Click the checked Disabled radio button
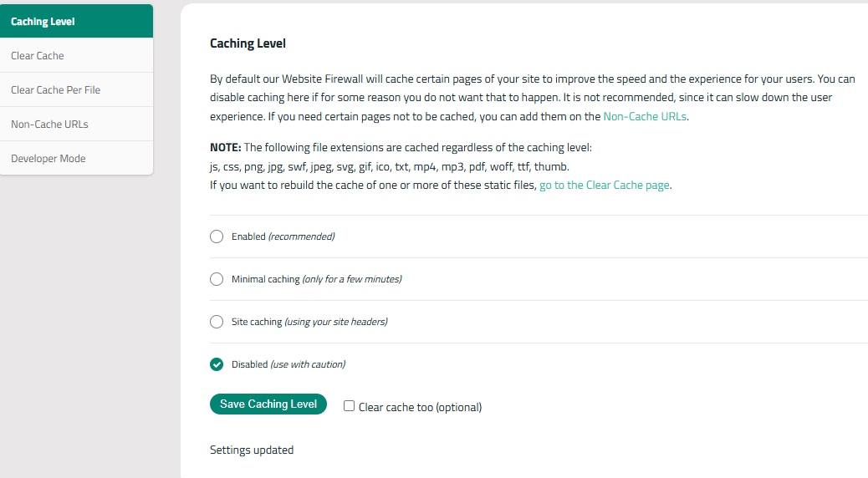Viewport: 868px width, 478px height. 217,364
